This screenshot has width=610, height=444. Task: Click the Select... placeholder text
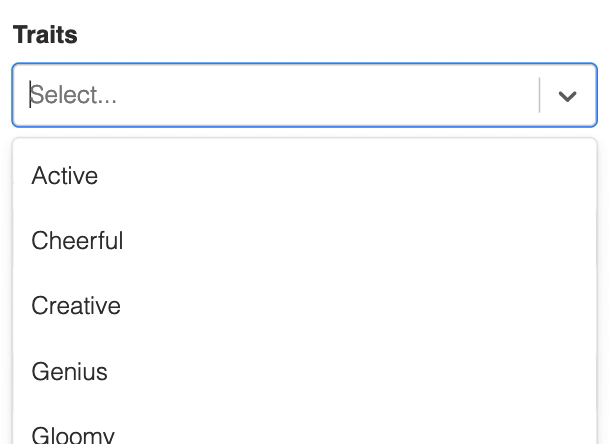(74, 95)
